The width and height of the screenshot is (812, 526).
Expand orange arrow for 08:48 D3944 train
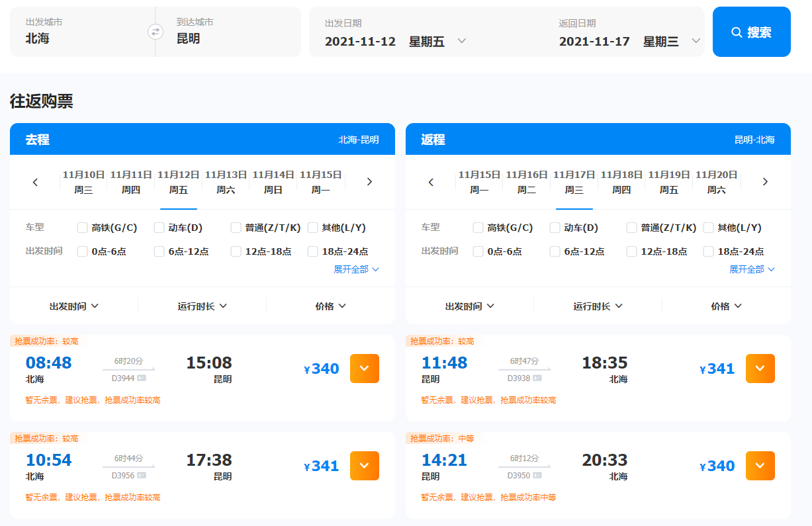[x=364, y=369]
